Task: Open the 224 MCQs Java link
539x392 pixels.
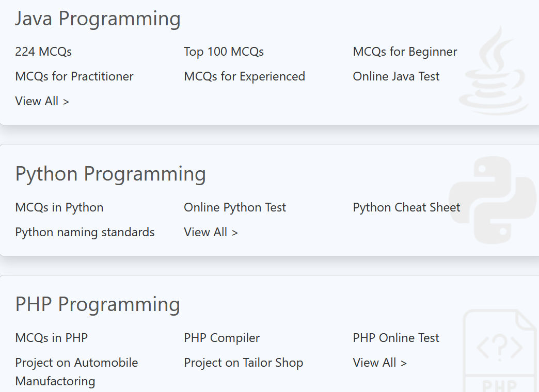Action: 43,52
